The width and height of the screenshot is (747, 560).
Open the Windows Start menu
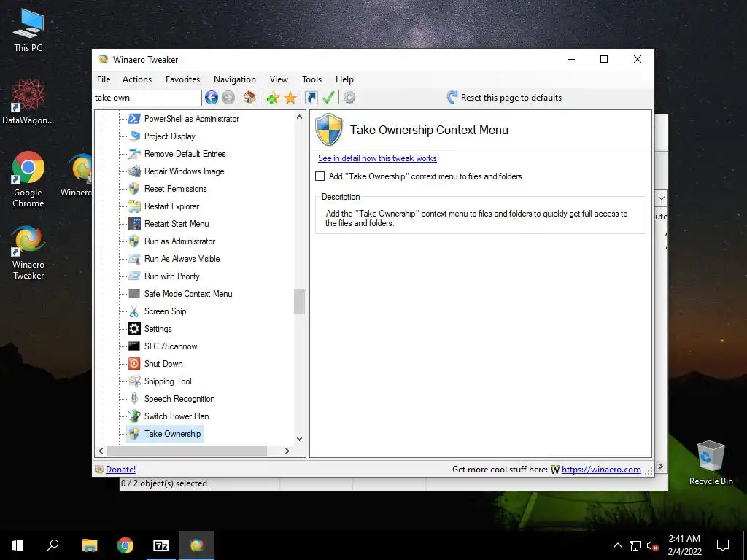18,545
